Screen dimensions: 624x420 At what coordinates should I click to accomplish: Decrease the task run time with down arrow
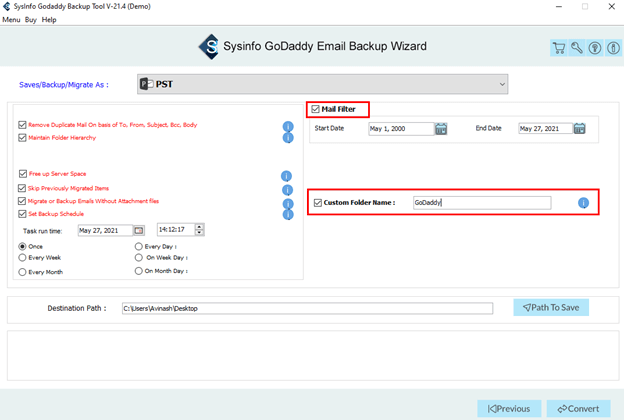pos(199,232)
